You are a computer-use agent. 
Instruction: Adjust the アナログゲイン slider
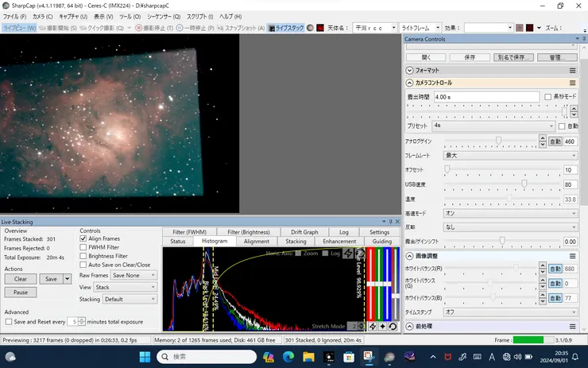[498, 141]
